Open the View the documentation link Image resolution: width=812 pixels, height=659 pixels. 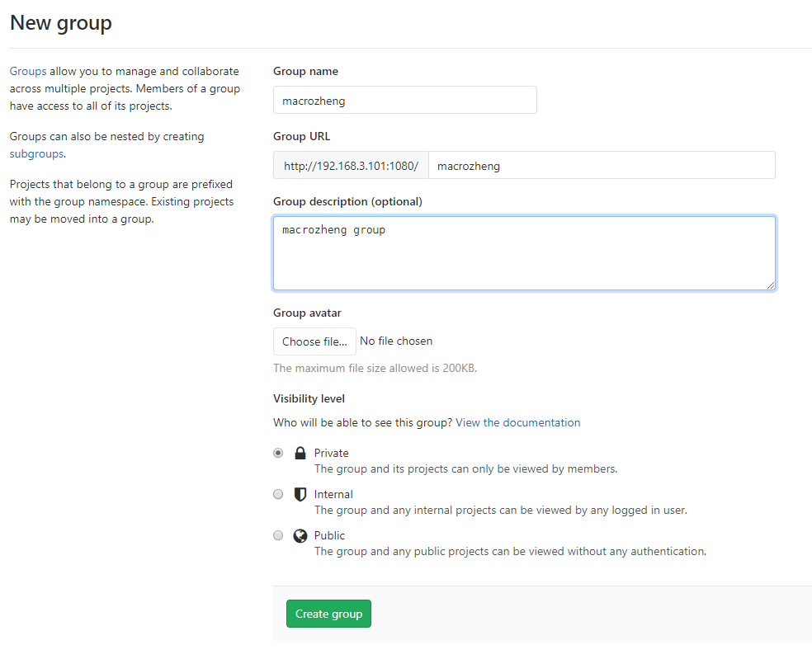pyautogui.click(x=517, y=422)
